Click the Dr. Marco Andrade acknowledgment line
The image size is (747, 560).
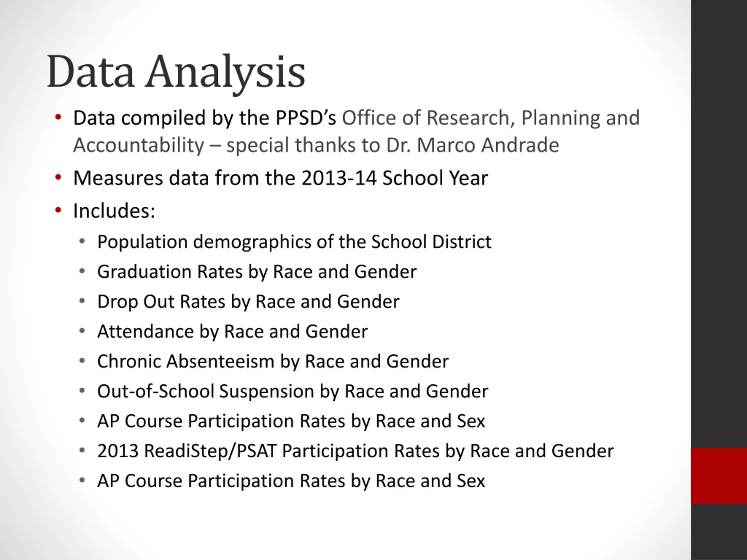point(316,145)
